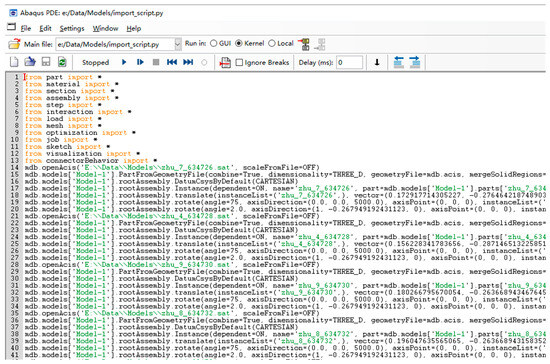This screenshot has width=550, height=364.
Task: Click the window icon left of File
Action: 12,27
